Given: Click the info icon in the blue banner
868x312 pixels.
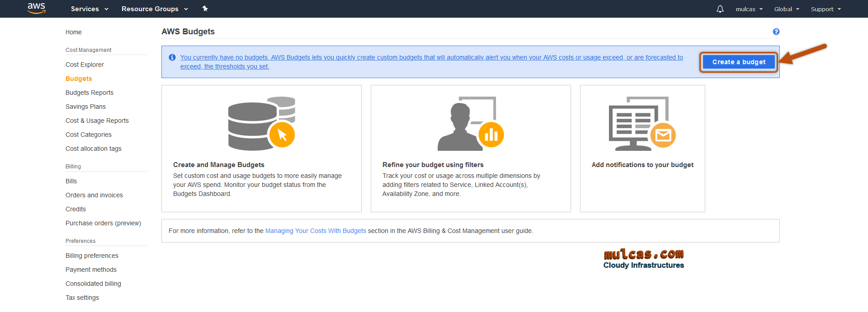Looking at the screenshot, I should [x=172, y=57].
